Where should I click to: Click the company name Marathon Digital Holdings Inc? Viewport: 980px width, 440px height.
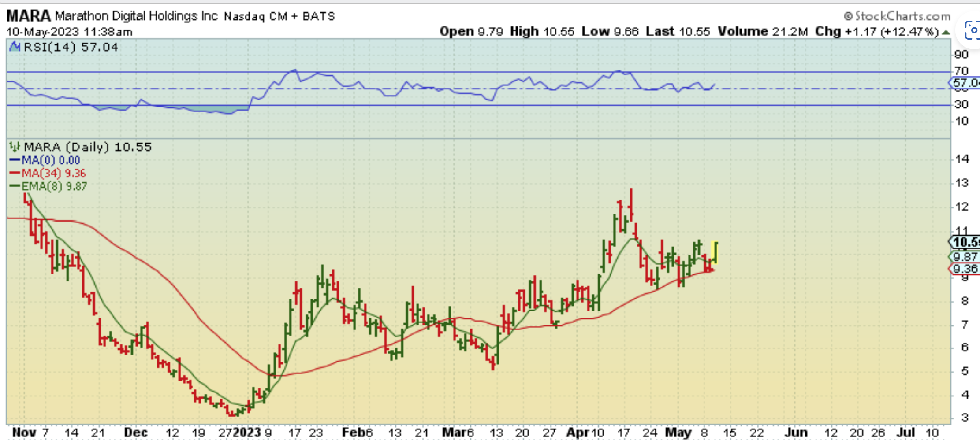(136, 16)
